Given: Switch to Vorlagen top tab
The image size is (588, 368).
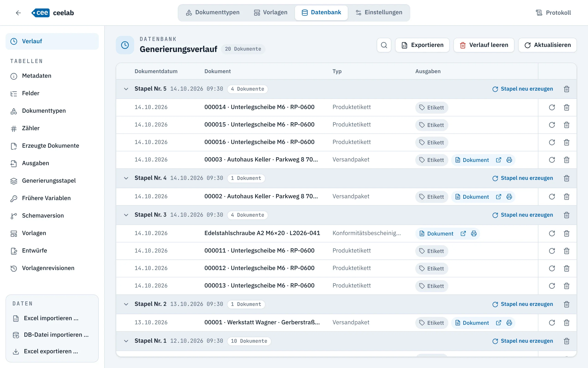Looking at the screenshot, I should 270,12.
